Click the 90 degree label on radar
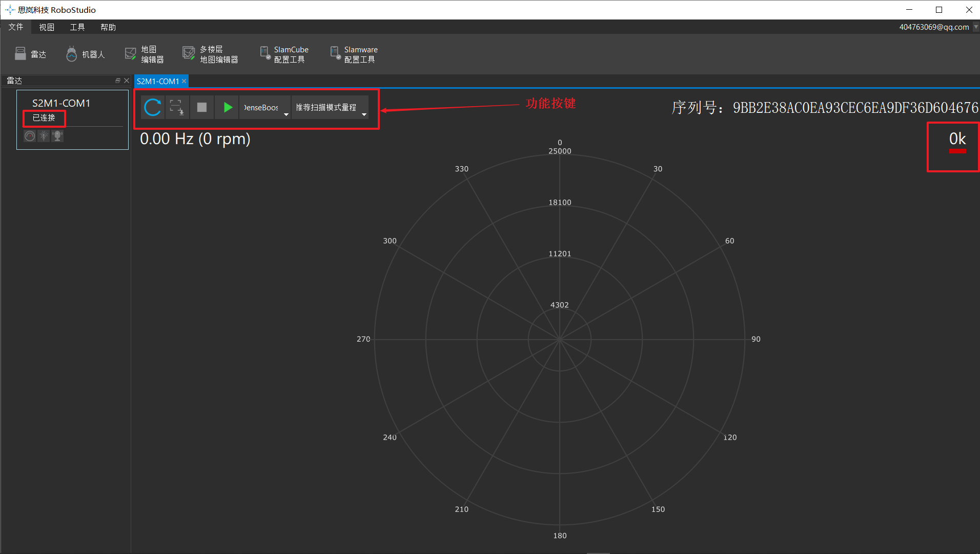This screenshot has height=554, width=980. click(x=756, y=339)
